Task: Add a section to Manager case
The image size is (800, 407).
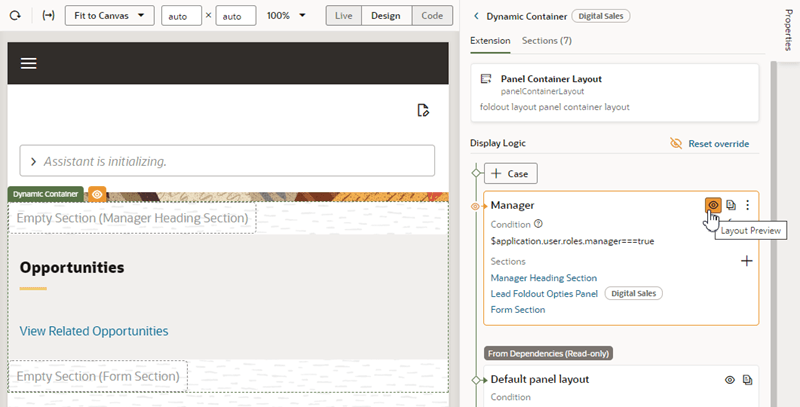Action: (x=746, y=261)
